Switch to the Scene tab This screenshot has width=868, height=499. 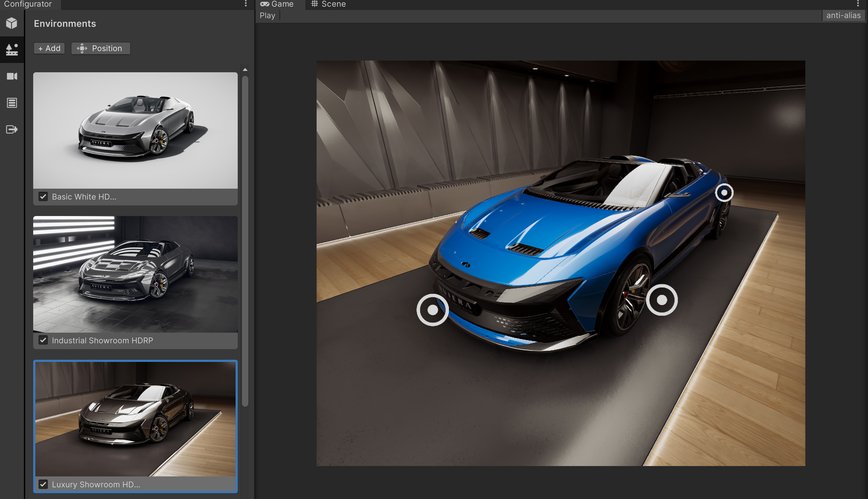pos(329,4)
